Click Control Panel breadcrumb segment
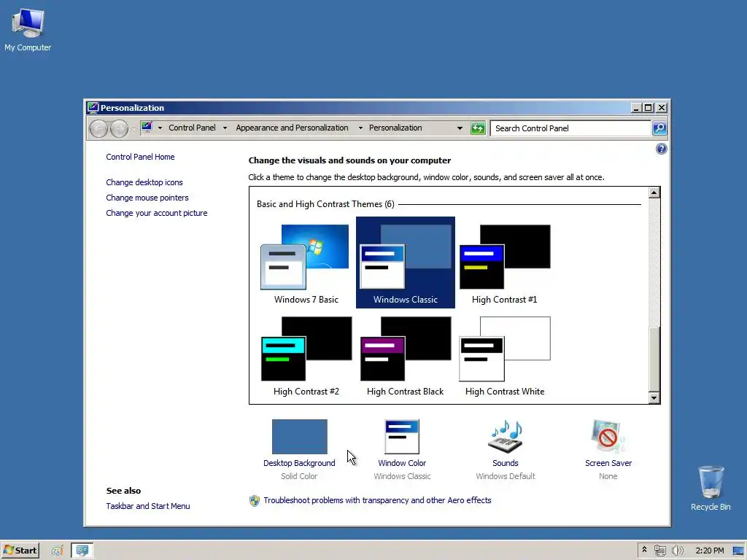 coord(192,128)
